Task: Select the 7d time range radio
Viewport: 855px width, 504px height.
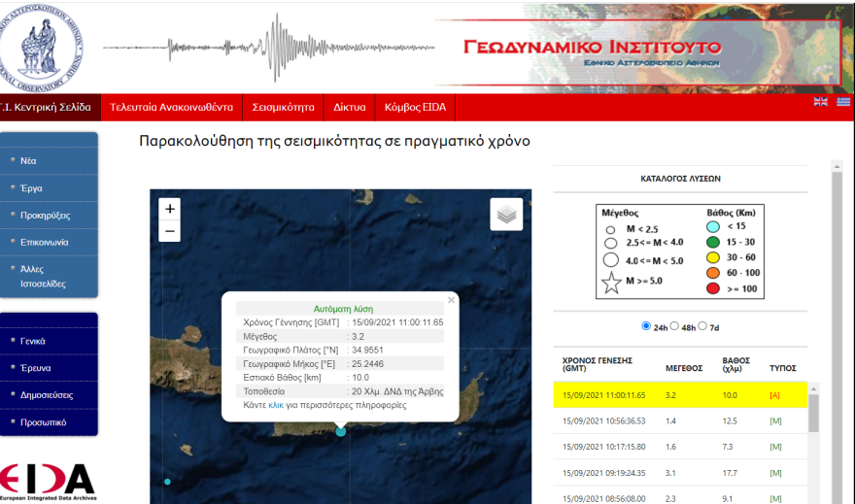Action: pos(702,326)
